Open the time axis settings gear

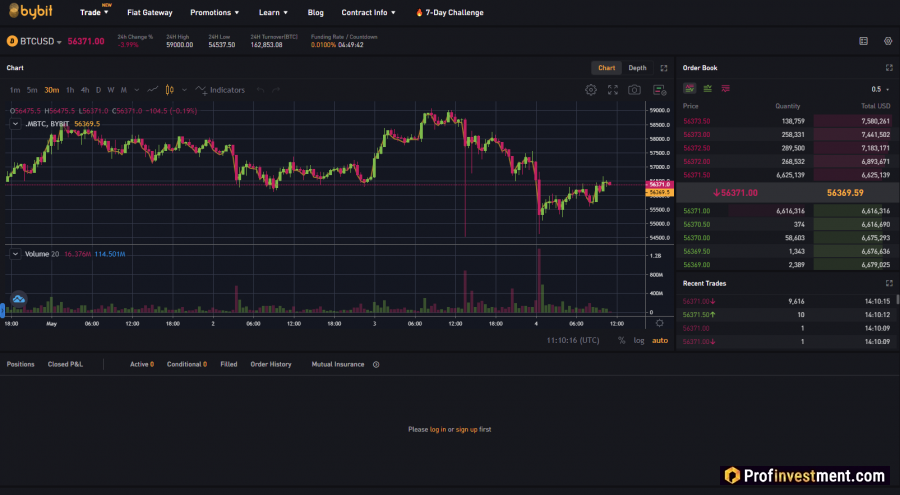pos(660,323)
